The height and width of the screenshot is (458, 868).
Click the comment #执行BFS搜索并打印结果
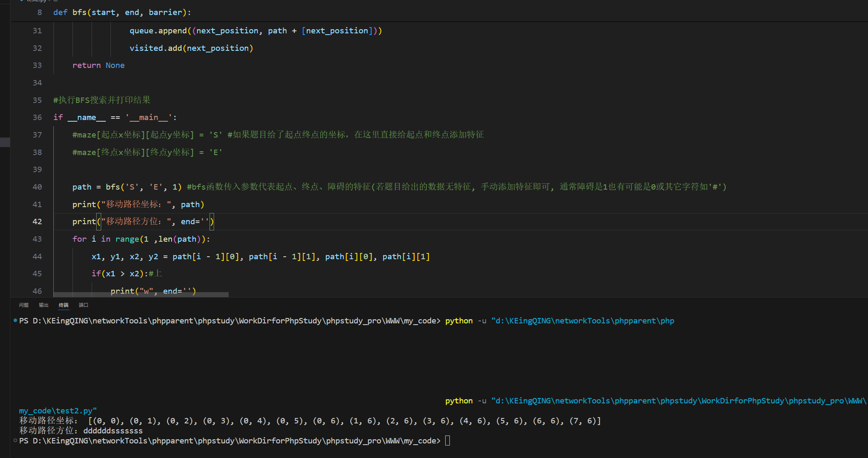[x=102, y=100]
